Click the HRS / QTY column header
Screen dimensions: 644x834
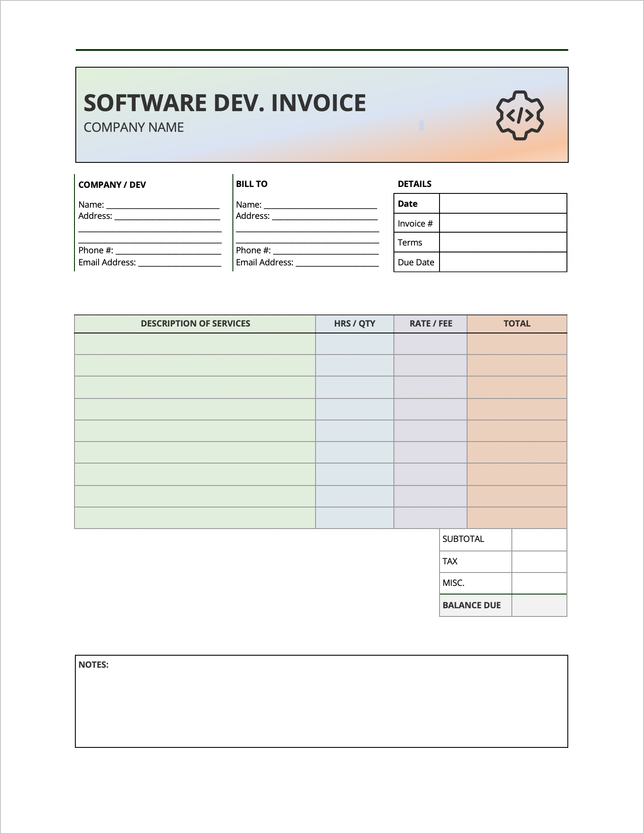[355, 324]
